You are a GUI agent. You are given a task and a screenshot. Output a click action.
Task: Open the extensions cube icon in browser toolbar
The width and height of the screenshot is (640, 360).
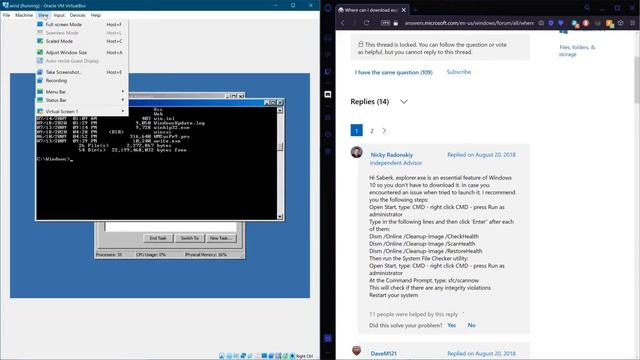[621, 23]
